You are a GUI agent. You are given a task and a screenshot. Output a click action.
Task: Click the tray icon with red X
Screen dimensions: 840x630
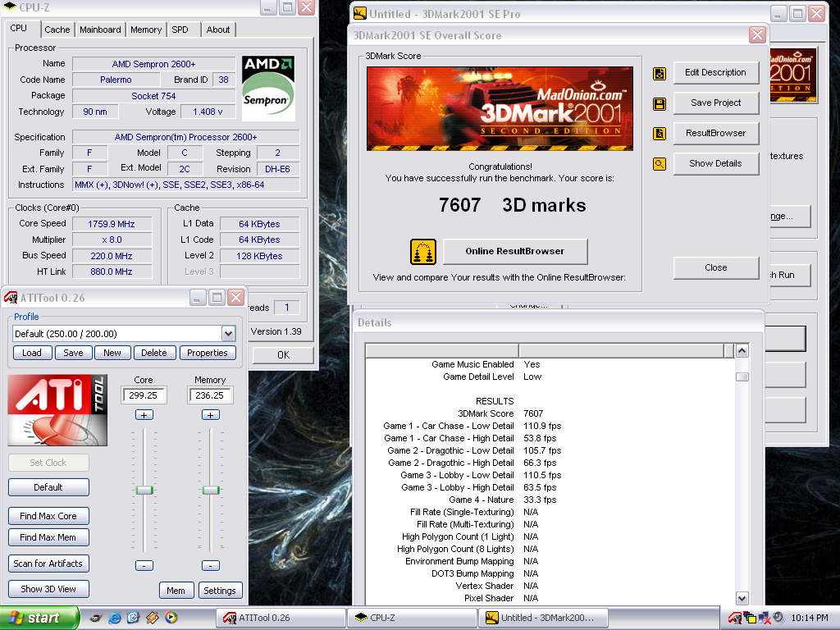(765, 618)
